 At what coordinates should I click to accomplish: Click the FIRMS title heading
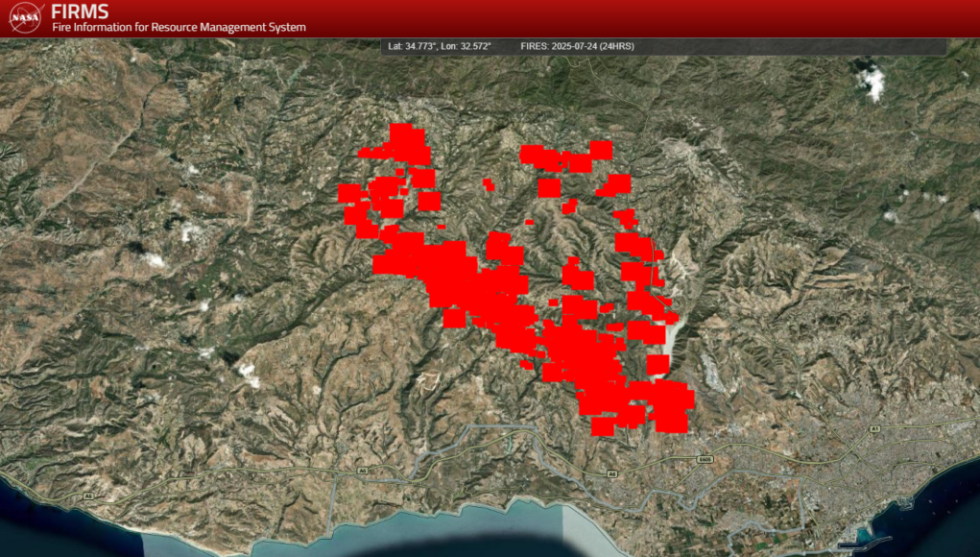click(x=80, y=12)
